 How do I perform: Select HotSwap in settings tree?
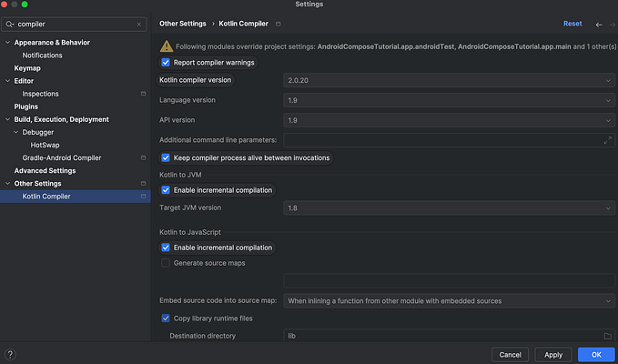tap(45, 145)
